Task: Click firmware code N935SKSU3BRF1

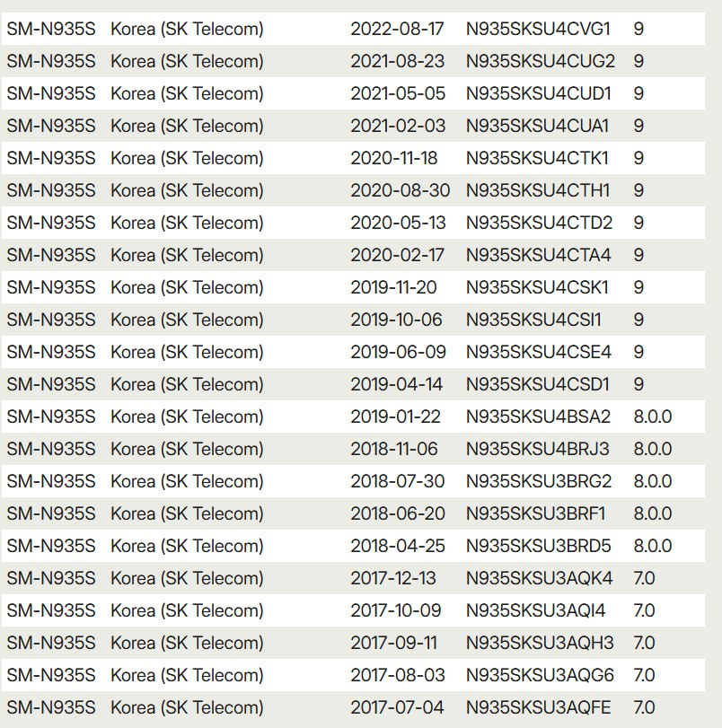Action: tap(536, 513)
